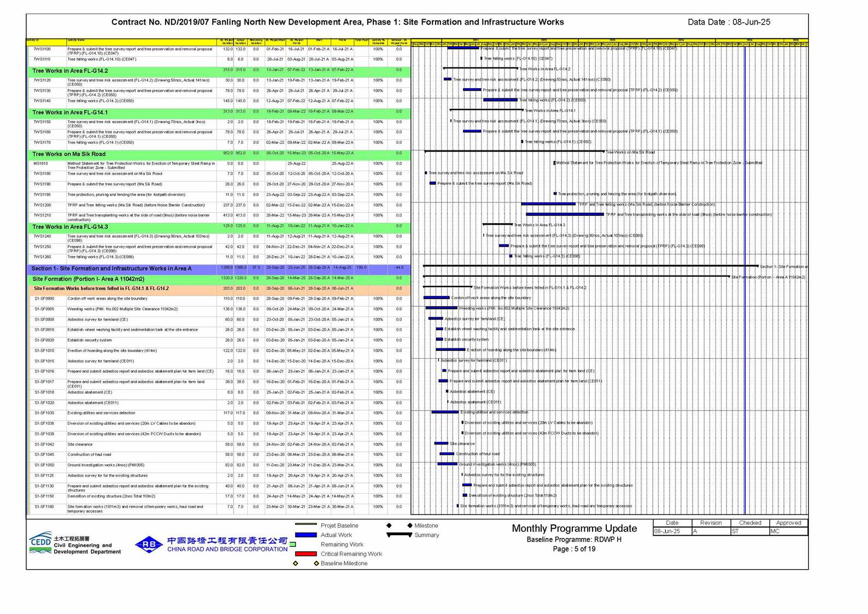Click activity ID TWS1210

pos(42,215)
